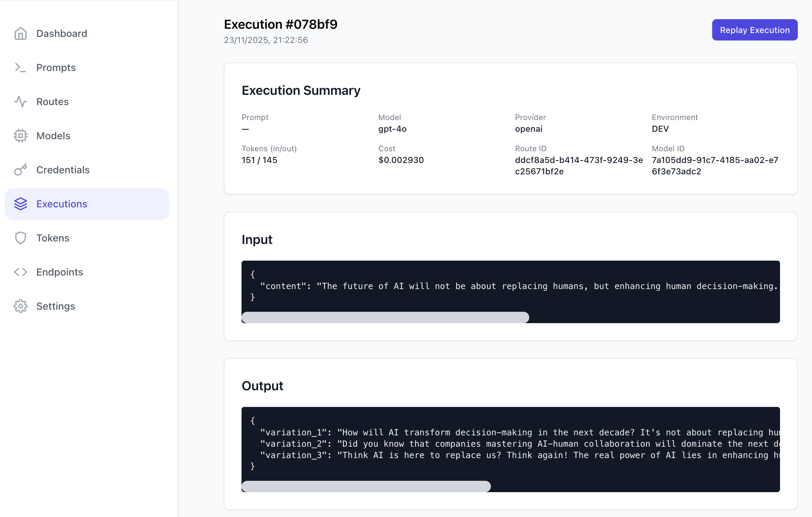This screenshot has height=517, width=812.
Task: Click the Credentials key icon
Action: pyautogui.click(x=21, y=170)
